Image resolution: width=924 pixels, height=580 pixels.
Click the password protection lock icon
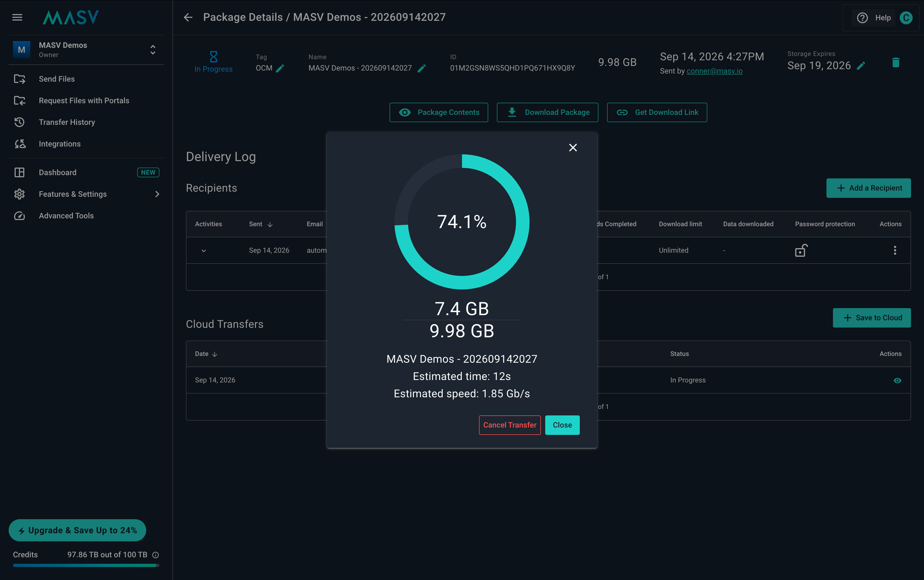[x=801, y=250]
